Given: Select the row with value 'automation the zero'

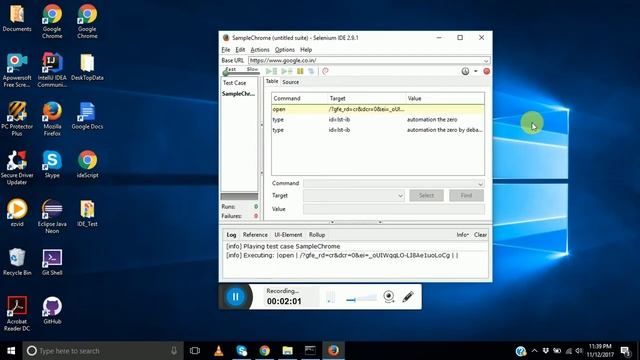Looking at the screenshot, I should [378, 120].
